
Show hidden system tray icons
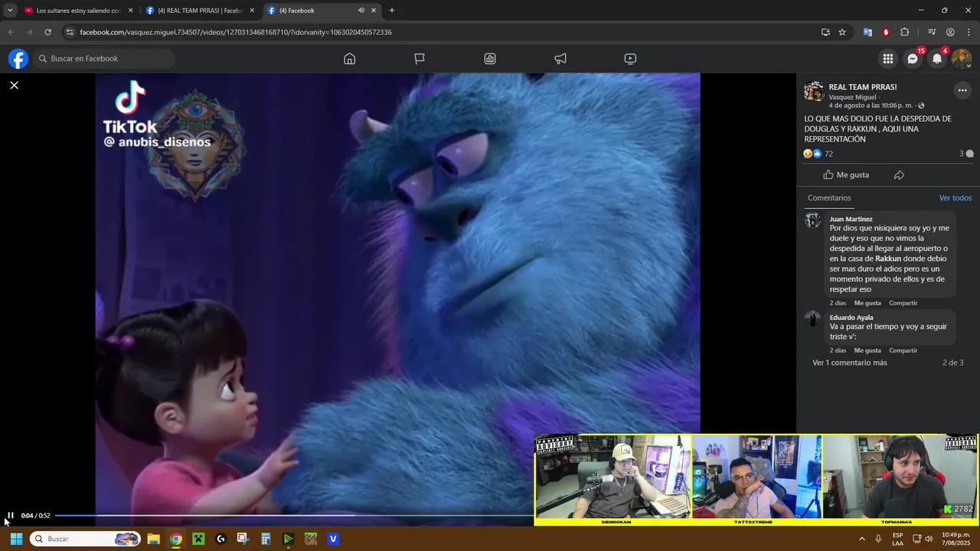coord(861,539)
